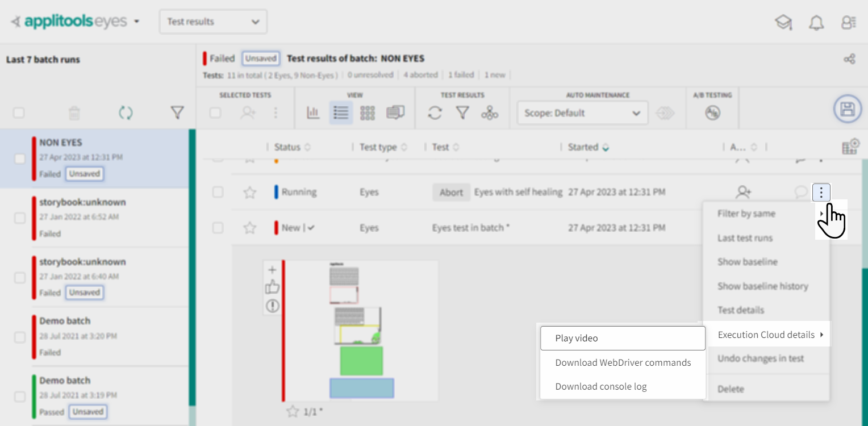Select Download console log option
The image size is (868, 426).
(601, 387)
